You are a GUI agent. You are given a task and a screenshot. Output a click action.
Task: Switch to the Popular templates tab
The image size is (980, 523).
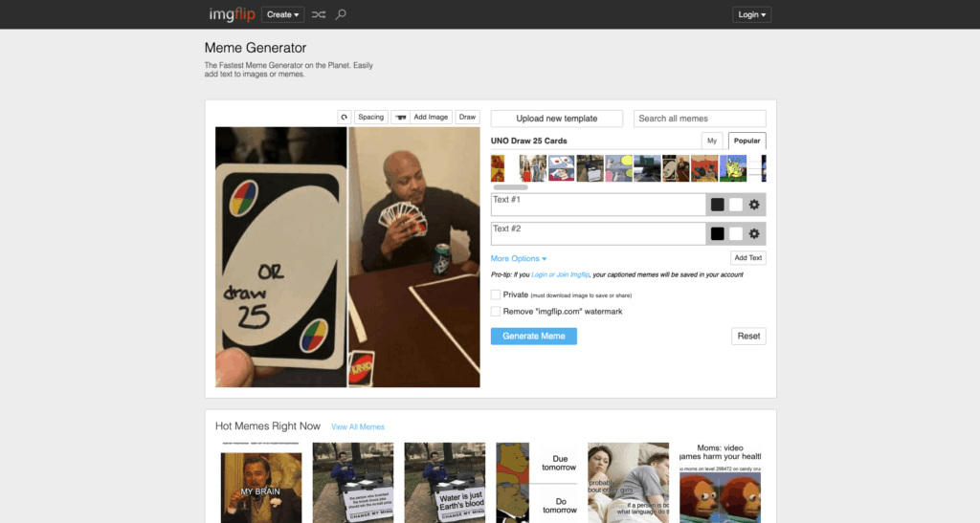click(x=746, y=142)
